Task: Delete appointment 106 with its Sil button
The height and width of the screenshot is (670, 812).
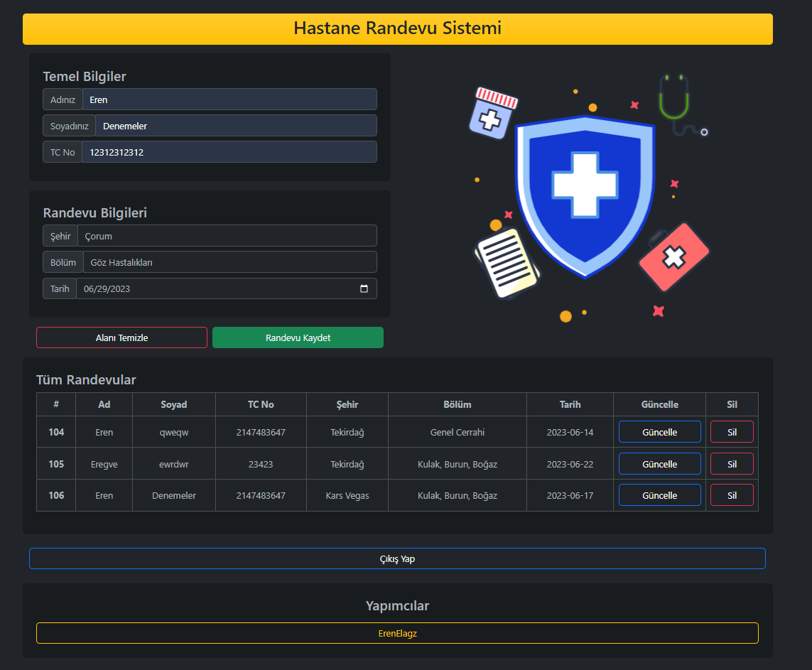Action: [x=732, y=495]
